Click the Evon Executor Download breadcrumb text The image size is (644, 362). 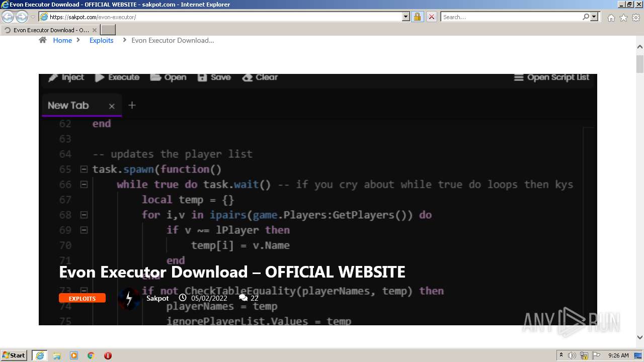[x=173, y=40]
